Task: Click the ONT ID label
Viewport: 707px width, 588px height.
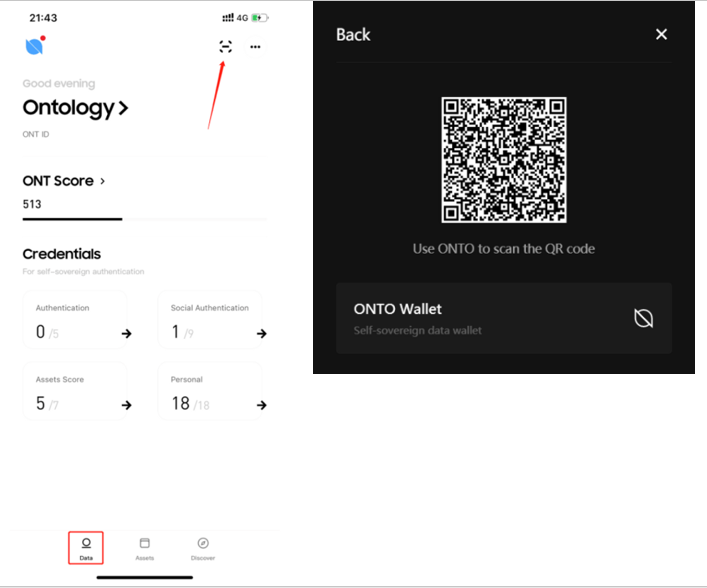Action: [x=36, y=134]
